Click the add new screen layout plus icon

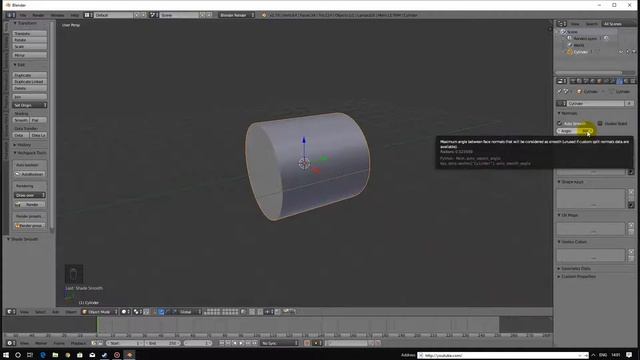(x=137, y=15)
